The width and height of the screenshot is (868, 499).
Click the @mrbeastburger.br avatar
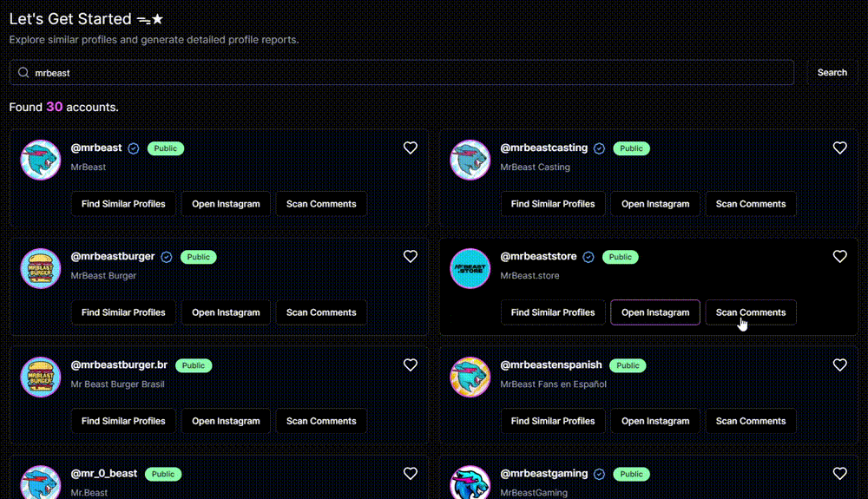(x=41, y=377)
